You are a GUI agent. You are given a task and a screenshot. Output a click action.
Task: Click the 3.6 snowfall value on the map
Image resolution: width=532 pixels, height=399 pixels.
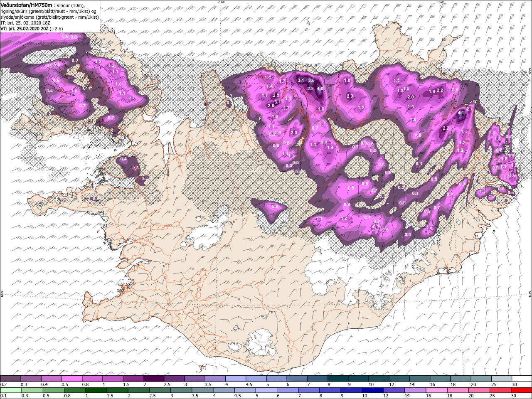click(x=311, y=81)
